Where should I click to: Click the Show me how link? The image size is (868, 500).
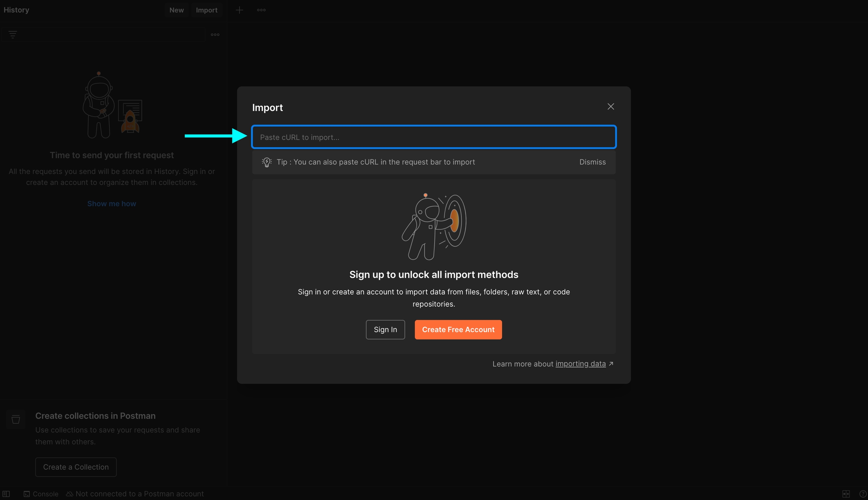pyautogui.click(x=112, y=204)
